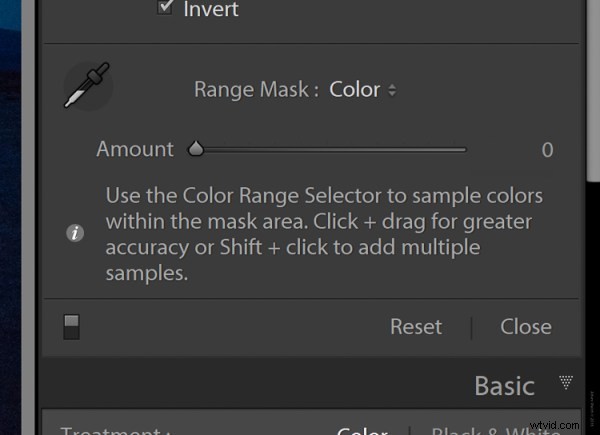Click the Amount label
This screenshot has width=600, height=435.
pos(135,149)
